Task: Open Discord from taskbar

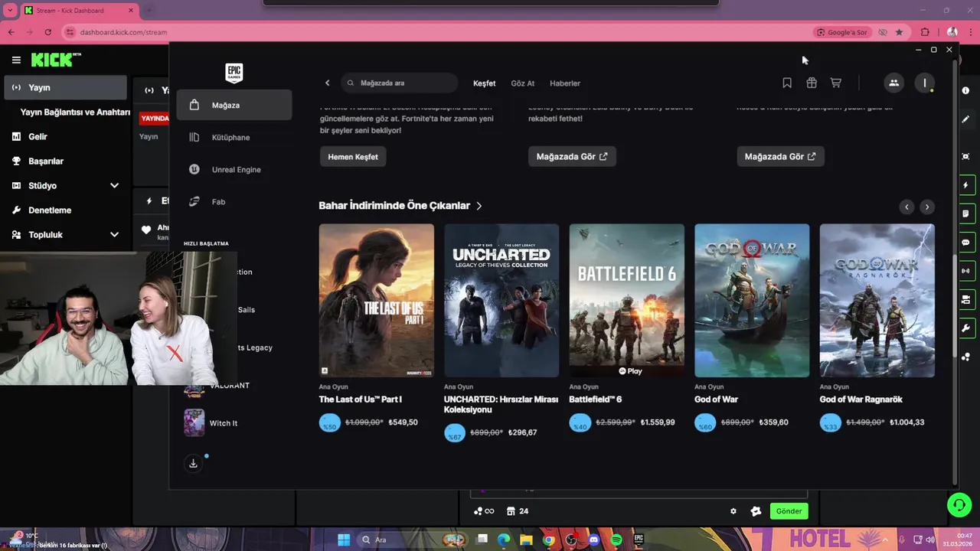Action: [594, 540]
